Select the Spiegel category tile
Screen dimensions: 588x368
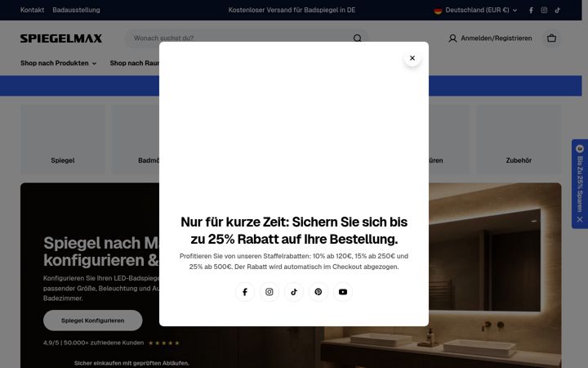tap(63, 139)
